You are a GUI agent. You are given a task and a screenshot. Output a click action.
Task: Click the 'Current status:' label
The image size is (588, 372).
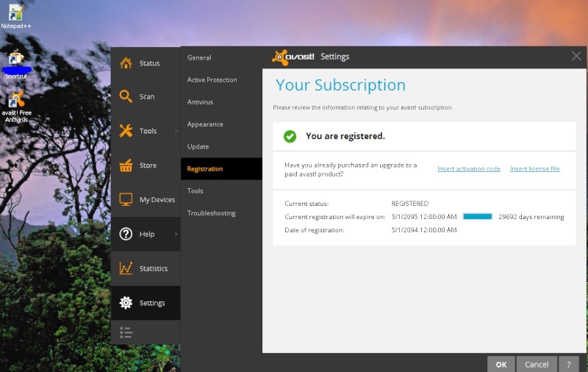(x=306, y=204)
